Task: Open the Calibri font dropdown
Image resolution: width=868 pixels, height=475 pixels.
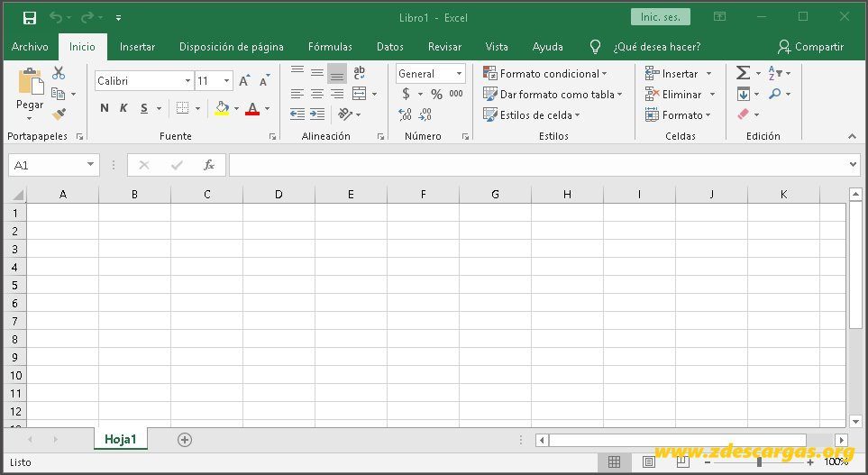Action: pos(187,81)
